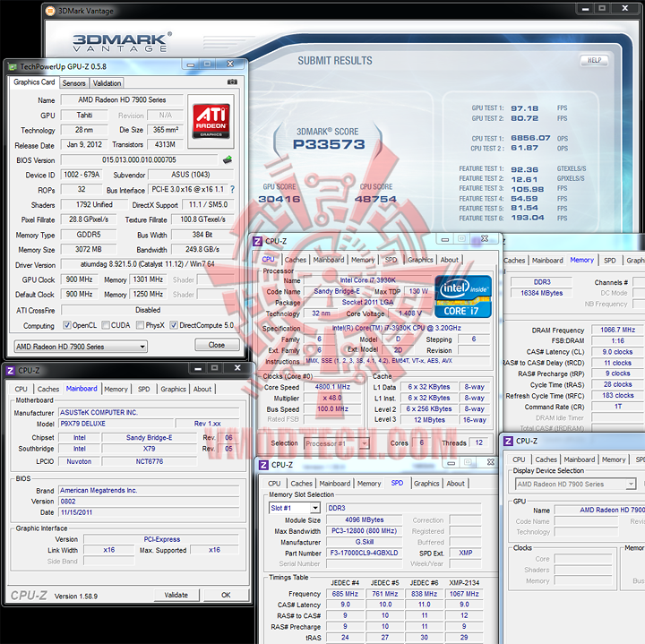Open the Slot #1 memory slot dropdown
The width and height of the screenshot is (645, 644).
tap(295, 508)
